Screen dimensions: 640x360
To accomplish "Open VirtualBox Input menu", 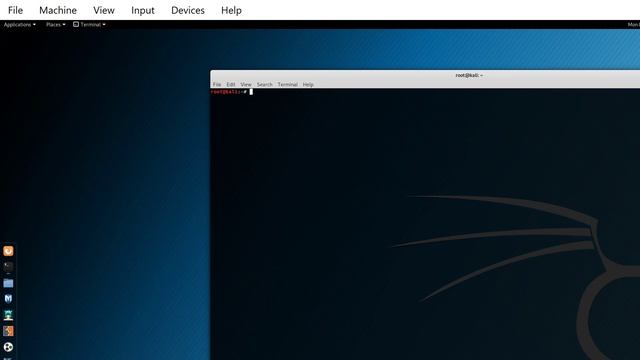I will pyautogui.click(x=143, y=10).
